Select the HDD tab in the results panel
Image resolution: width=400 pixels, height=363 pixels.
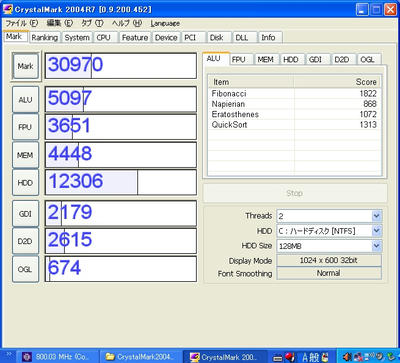[x=291, y=60]
